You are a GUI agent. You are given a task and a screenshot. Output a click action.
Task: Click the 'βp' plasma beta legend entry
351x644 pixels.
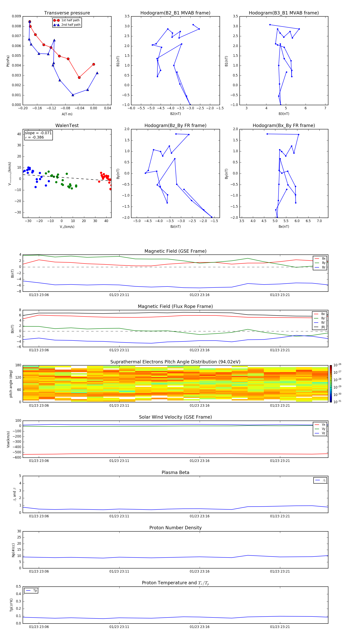[x=320, y=480]
